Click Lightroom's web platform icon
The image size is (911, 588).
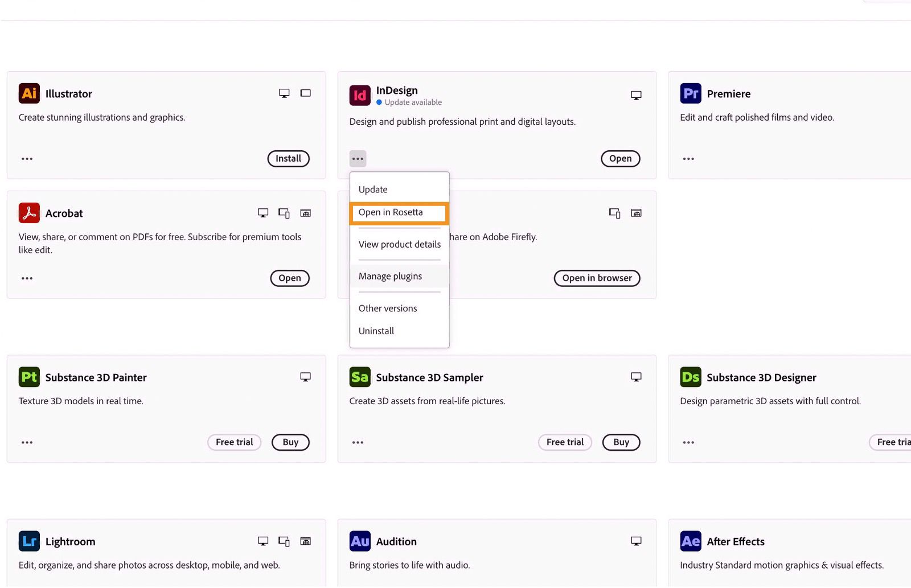[306, 541]
